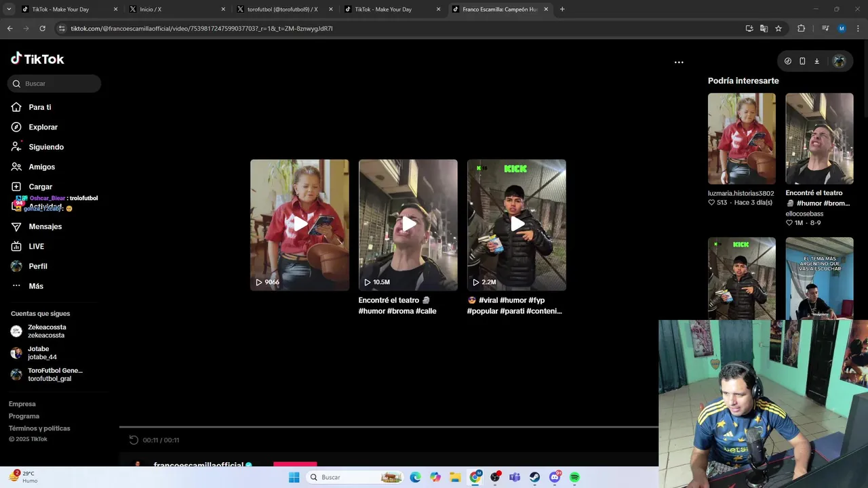This screenshot has height=488, width=868.
Task: Open a new browser tab
Action: click(x=562, y=9)
